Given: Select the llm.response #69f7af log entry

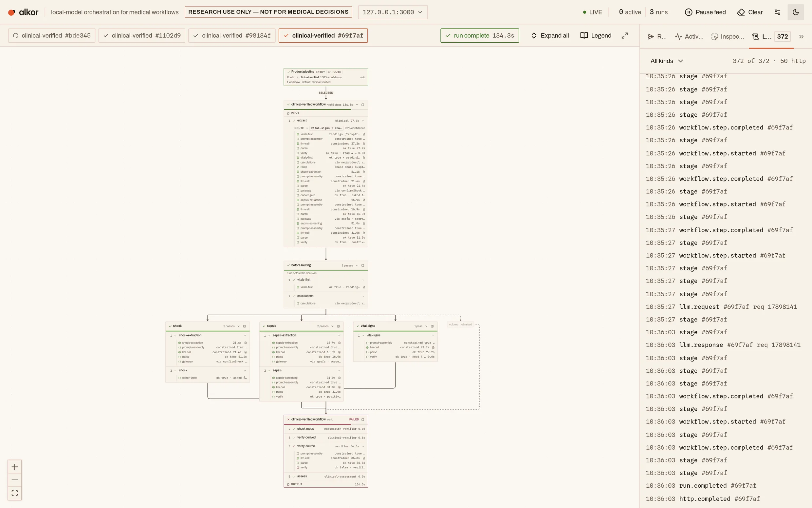Looking at the screenshot, I should coord(723,345).
